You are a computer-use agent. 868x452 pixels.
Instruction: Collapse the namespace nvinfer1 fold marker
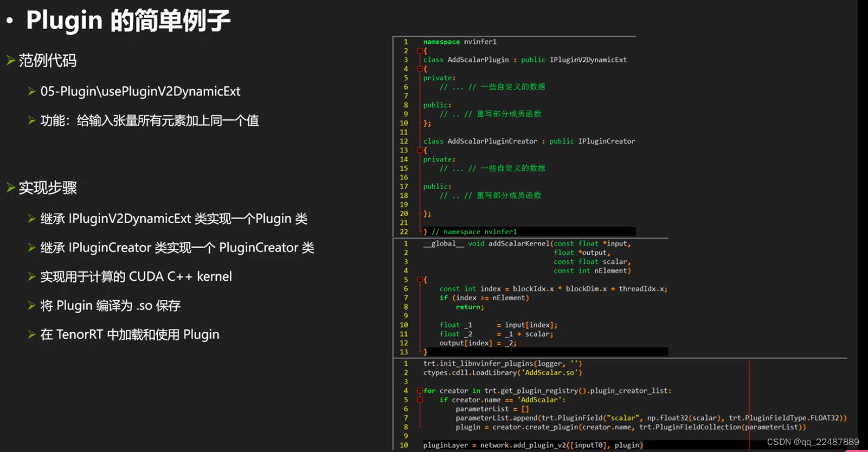(420, 50)
